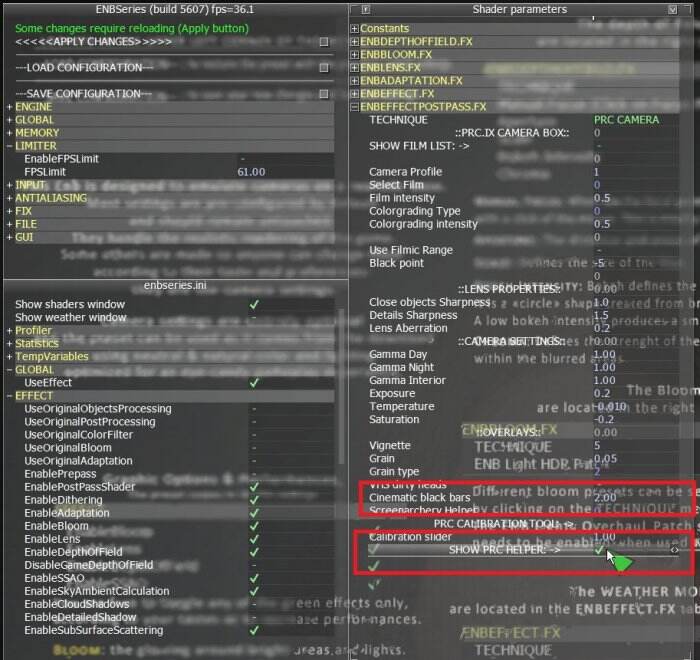Tick the SAVE CONFIGURATION checkbox
This screenshot has width=700, height=660.
click(324, 94)
